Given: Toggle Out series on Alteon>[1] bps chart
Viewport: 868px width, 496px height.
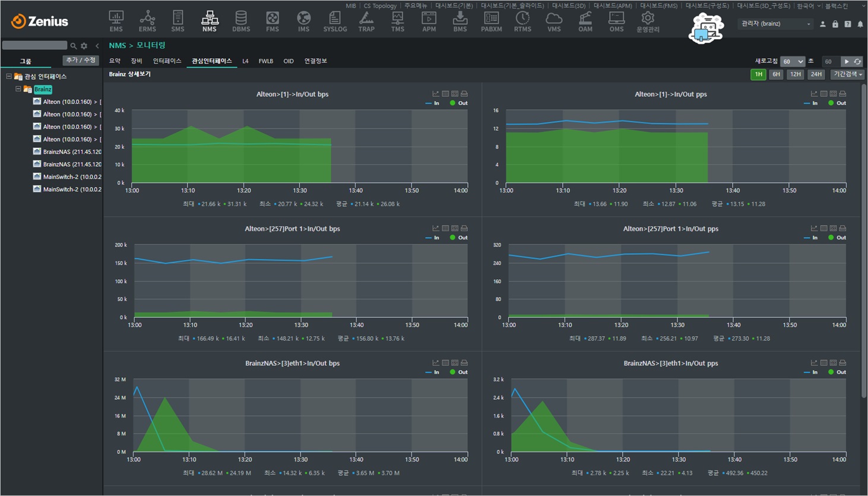Looking at the screenshot, I should tap(458, 103).
